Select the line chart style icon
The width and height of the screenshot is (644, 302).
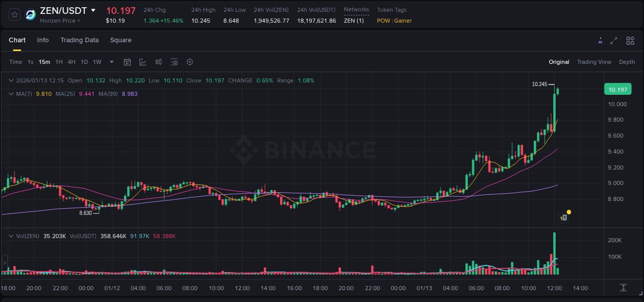[143, 61]
